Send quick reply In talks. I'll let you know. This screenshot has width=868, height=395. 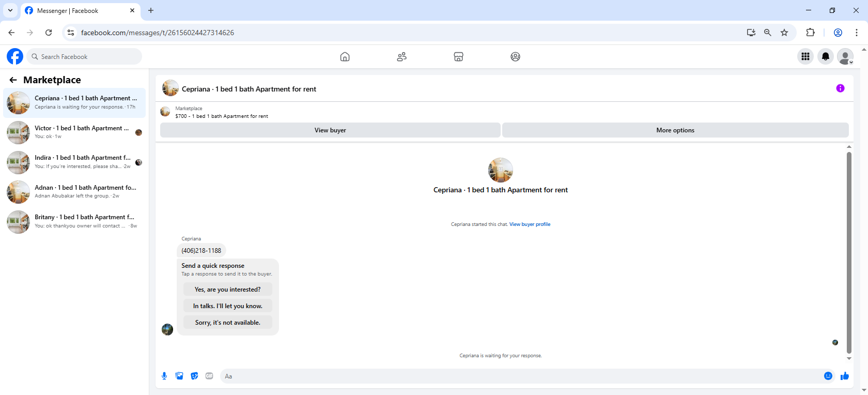[x=228, y=306]
